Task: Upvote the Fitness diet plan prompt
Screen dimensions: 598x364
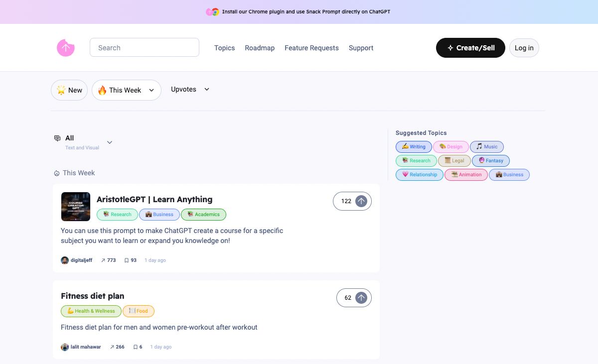Action: click(361, 298)
